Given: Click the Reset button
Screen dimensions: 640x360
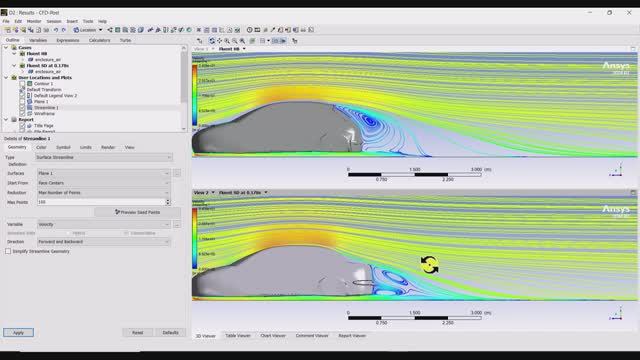Looking at the screenshot, I should 138,333.
